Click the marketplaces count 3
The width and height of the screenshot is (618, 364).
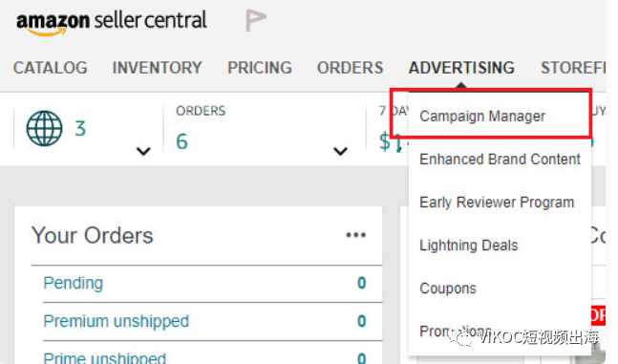coord(80,129)
